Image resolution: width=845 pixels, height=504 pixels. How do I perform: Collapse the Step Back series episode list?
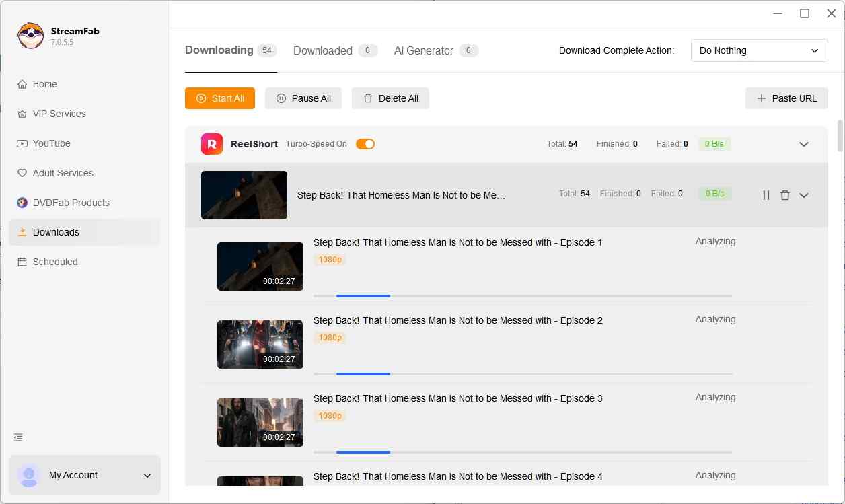[x=804, y=195]
